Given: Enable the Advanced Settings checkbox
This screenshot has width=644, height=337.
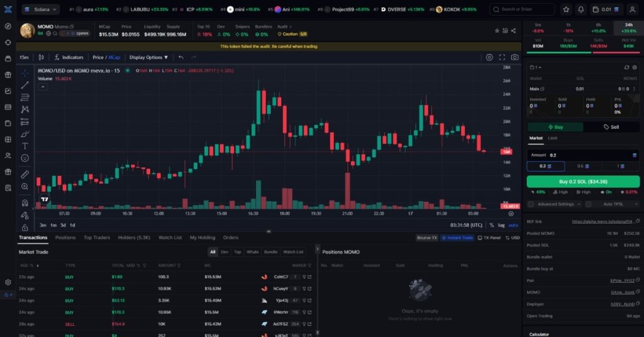Looking at the screenshot, I should click(x=531, y=204).
